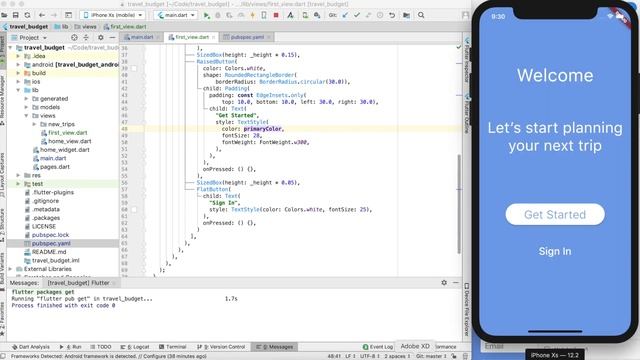Select home_view.dart in project tree
The image size is (640, 360).
pos(69,141)
